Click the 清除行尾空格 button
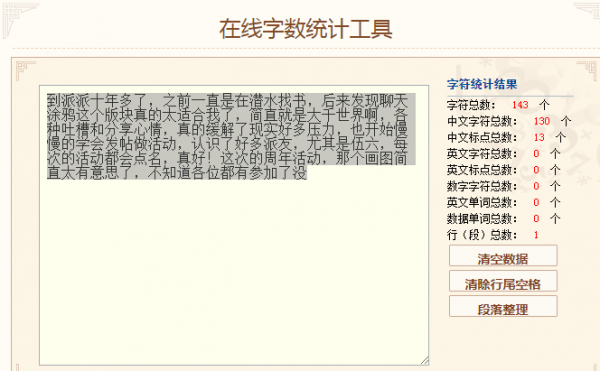The width and height of the screenshot is (600, 371). (503, 281)
